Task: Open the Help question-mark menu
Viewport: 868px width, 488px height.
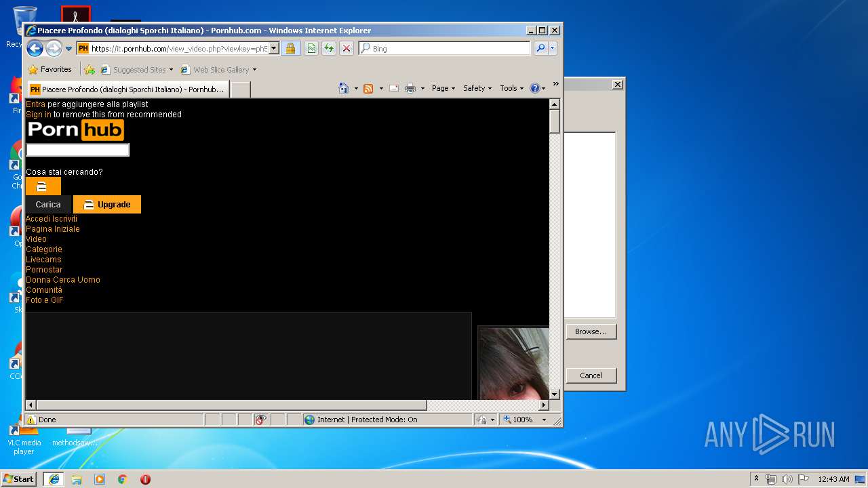Action: [537, 88]
